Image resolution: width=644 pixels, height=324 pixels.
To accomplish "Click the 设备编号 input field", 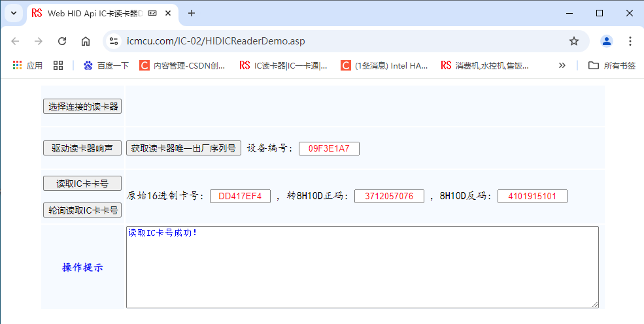I will point(329,148).
